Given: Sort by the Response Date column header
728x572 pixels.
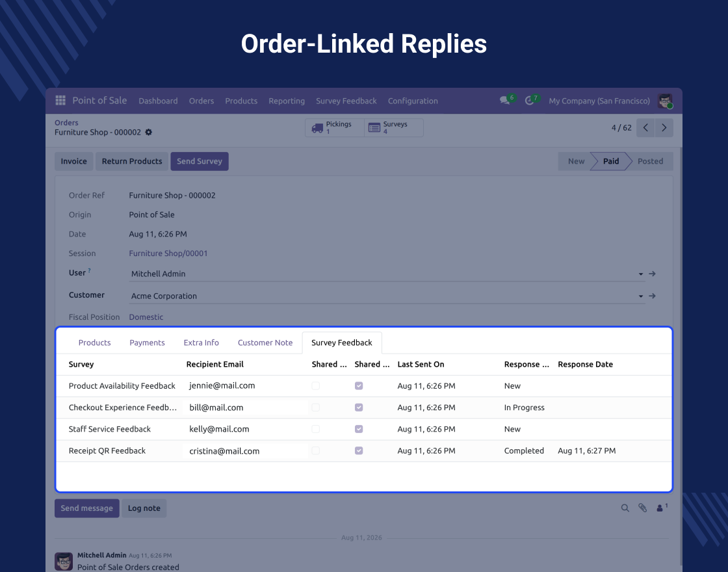Looking at the screenshot, I should [x=585, y=365].
